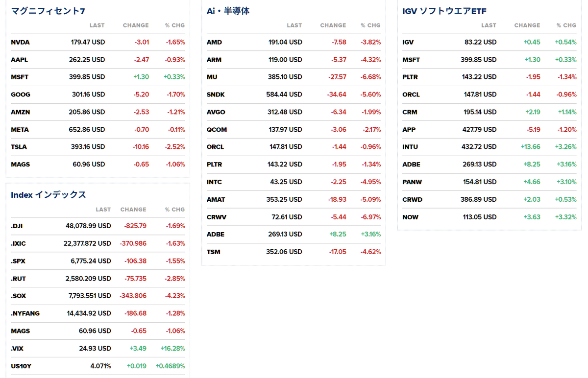
Task: Open the Index インデックス watchlist title
Action: [49, 195]
